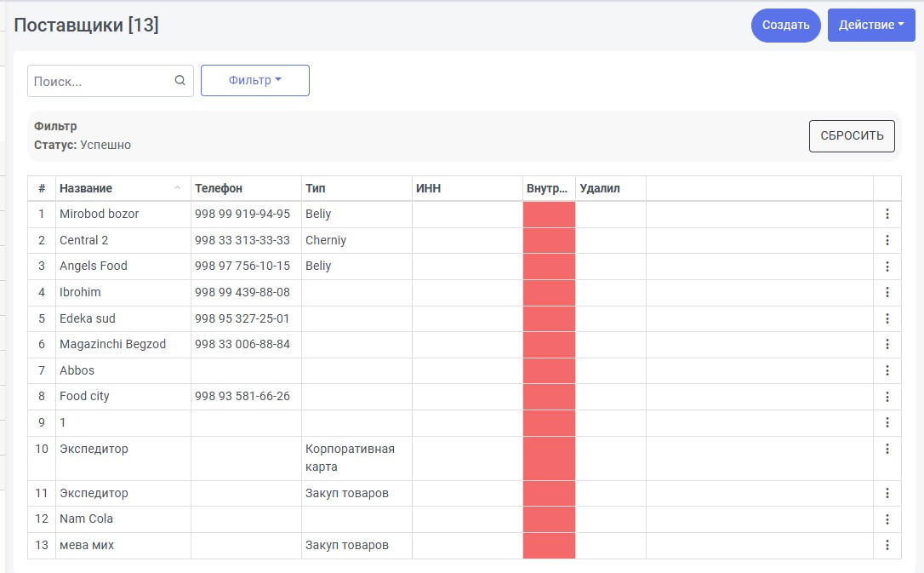The width and height of the screenshot is (924, 573).
Task: Click phone number 998 99 439-88-08
Action: tap(242, 292)
